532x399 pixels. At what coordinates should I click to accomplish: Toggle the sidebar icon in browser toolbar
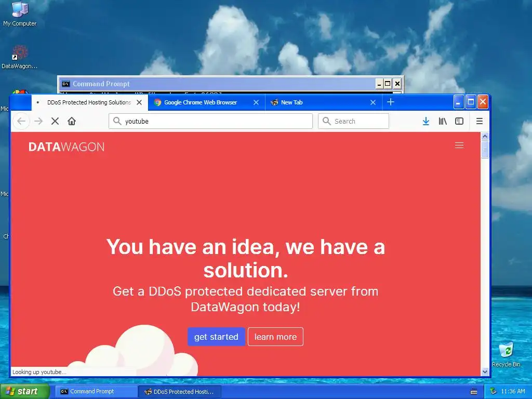point(459,121)
